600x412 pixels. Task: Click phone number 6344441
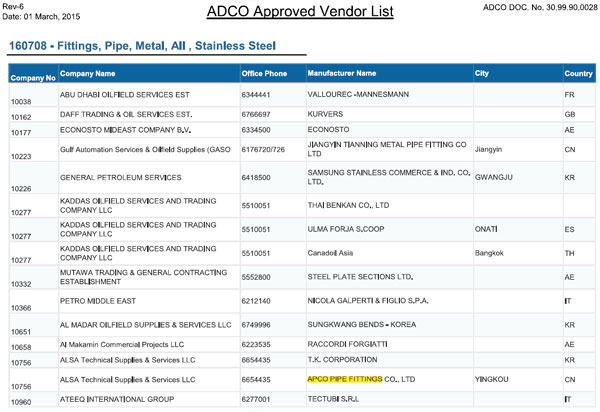click(256, 95)
